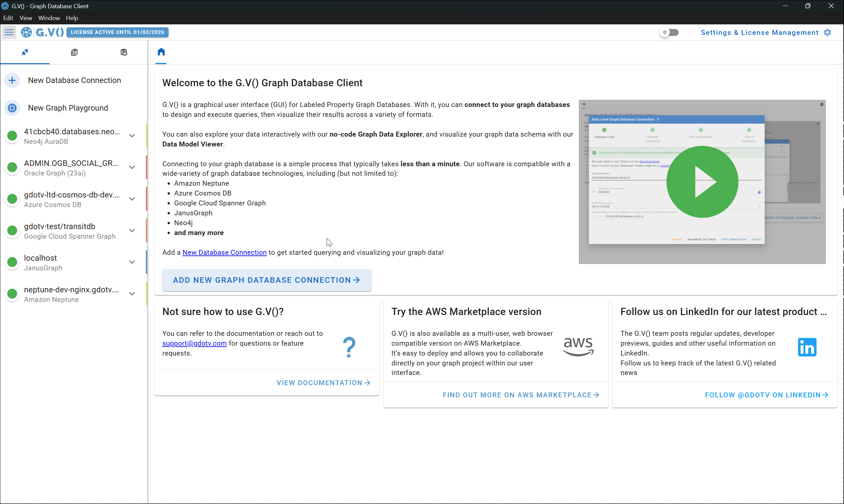Click the blue question mark icon

tap(349, 347)
